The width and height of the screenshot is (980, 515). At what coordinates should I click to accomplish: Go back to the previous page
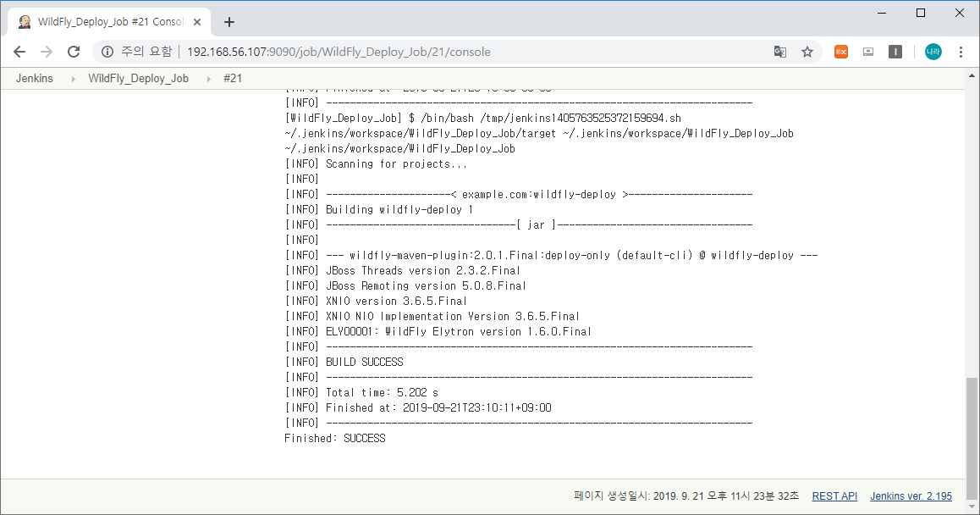19,52
